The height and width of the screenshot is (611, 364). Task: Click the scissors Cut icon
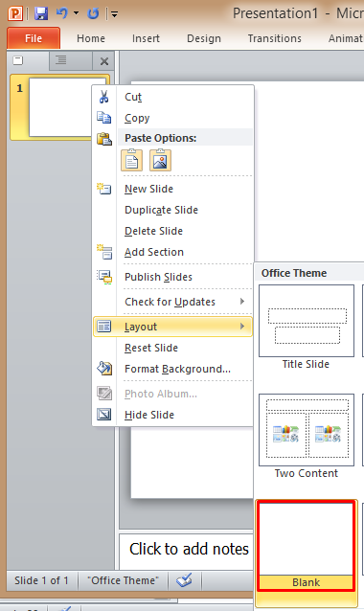(103, 97)
